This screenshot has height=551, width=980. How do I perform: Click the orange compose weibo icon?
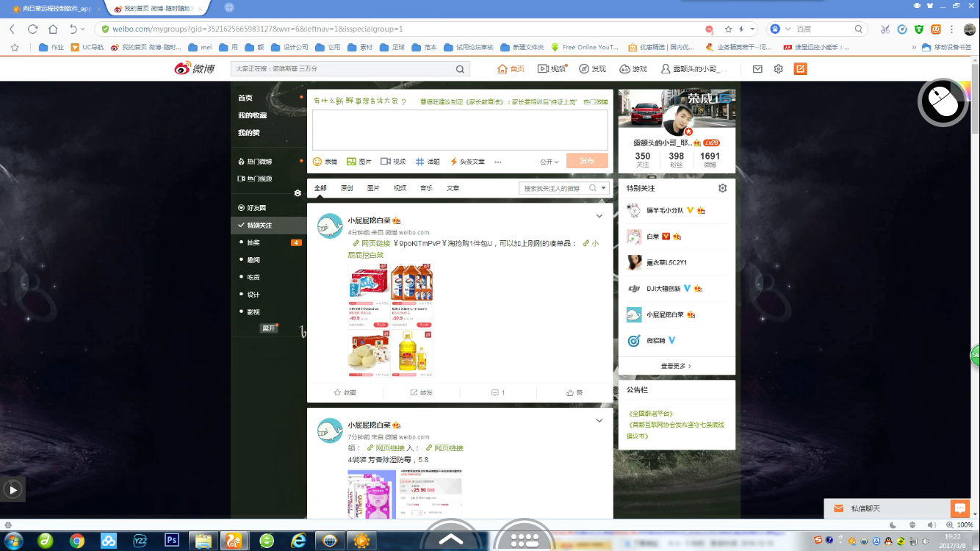point(800,69)
